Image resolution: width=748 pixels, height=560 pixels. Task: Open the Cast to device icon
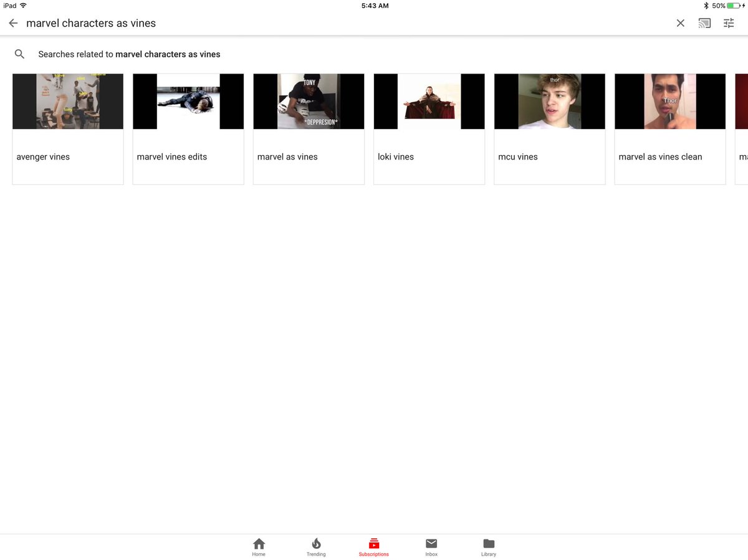[x=704, y=23]
